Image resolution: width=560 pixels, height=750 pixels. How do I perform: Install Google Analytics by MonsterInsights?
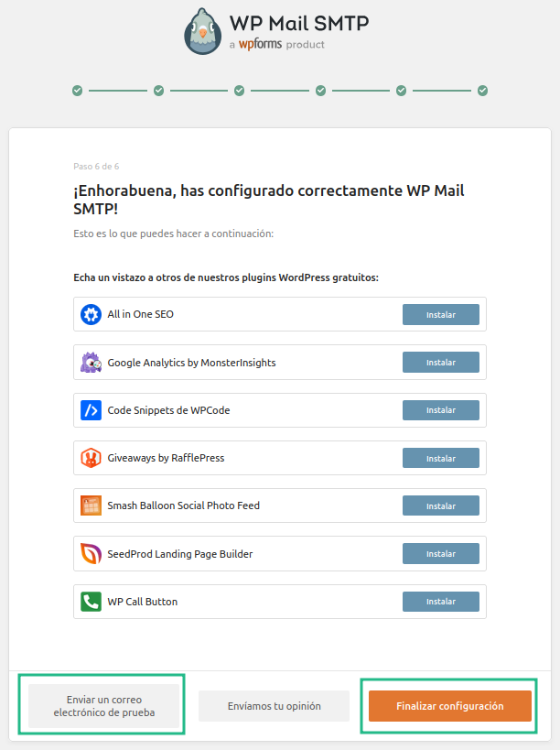441,363
